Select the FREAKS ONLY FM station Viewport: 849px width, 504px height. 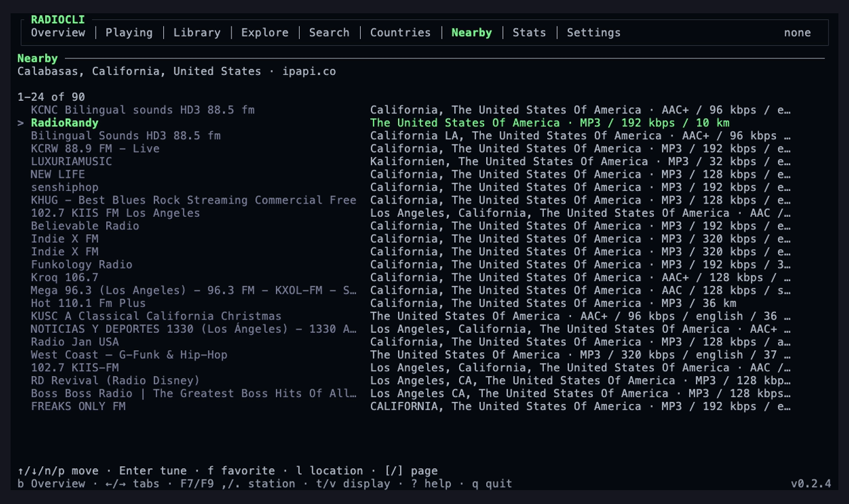click(x=411, y=407)
